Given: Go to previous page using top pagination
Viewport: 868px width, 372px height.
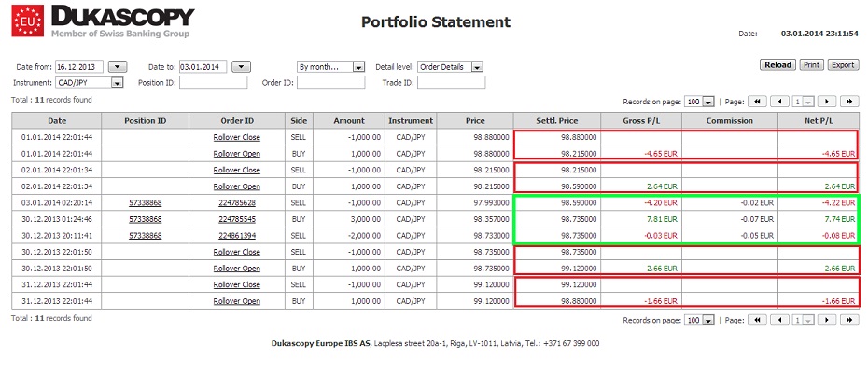Looking at the screenshot, I should point(779,102).
